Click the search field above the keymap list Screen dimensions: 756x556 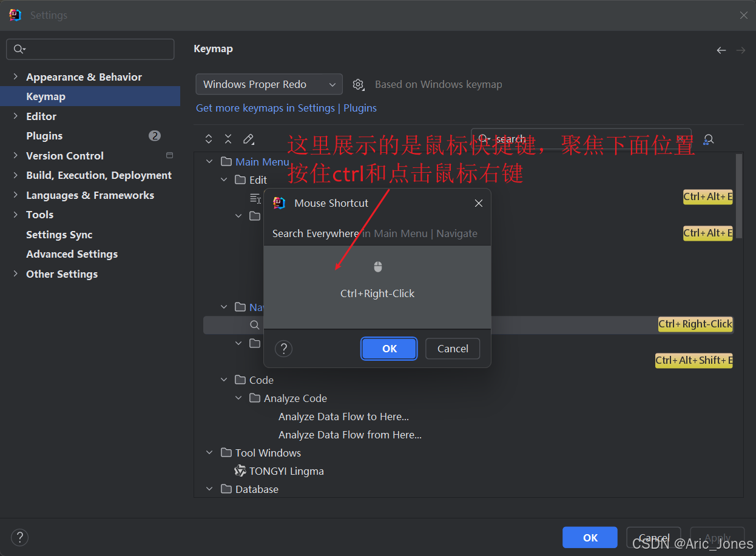coord(581,139)
